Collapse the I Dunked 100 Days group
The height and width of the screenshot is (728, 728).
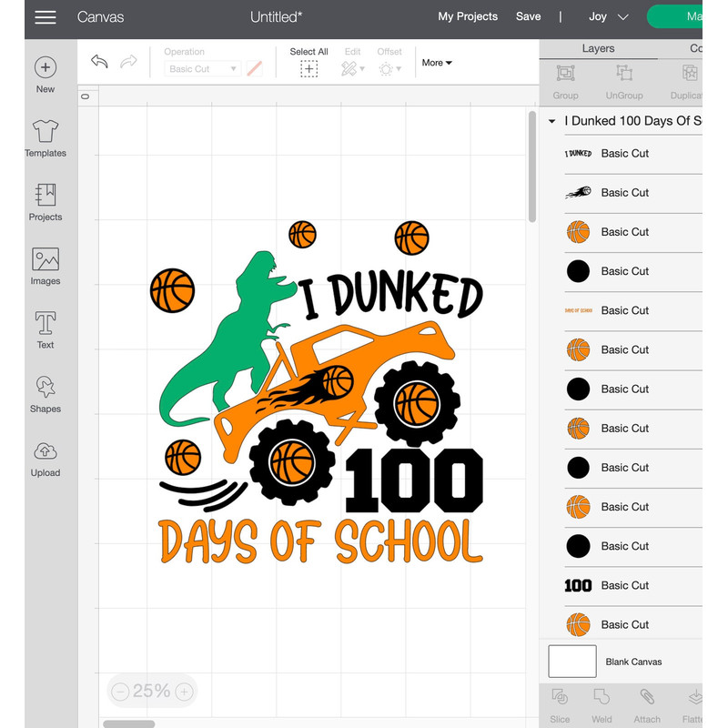551,120
